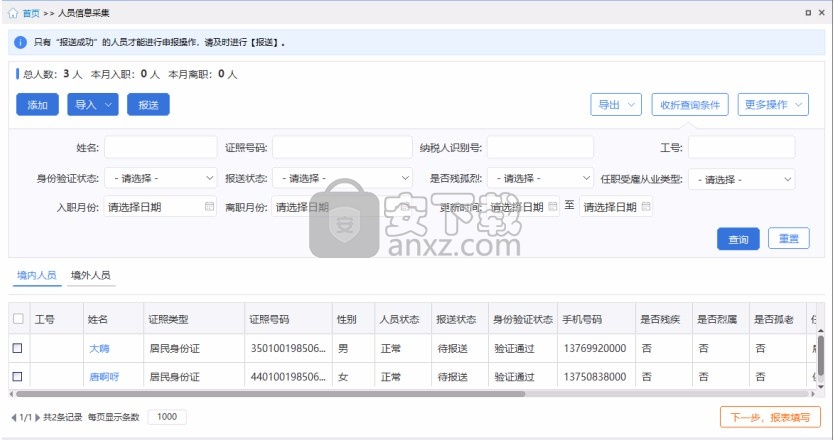Expand the 身份验证状态 select box
This screenshot has height=440, width=834.
point(161,178)
